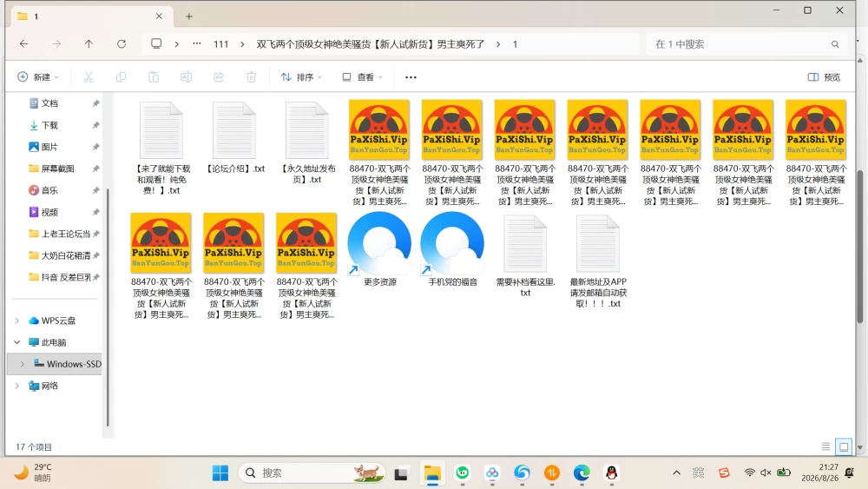Click the pin icon next to 下载
868x489 pixels.
coord(95,125)
